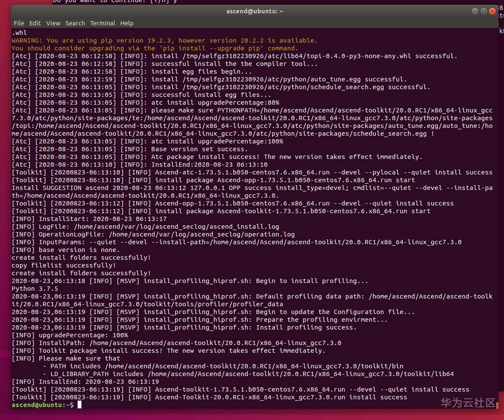Click 'Toolkit package install success!' line
504x420 pixels.
[x=169, y=351]
